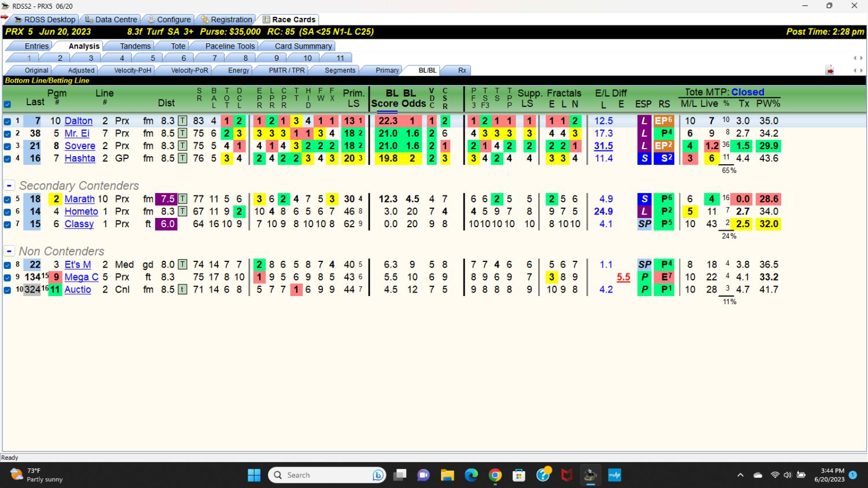Open the weather widget showing 73°F

coord(37,475)
